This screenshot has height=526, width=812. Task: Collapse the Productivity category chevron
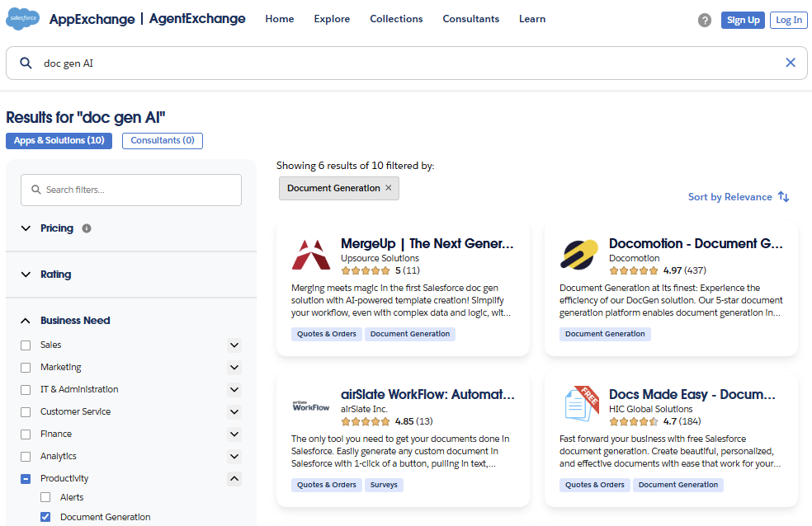234,478
